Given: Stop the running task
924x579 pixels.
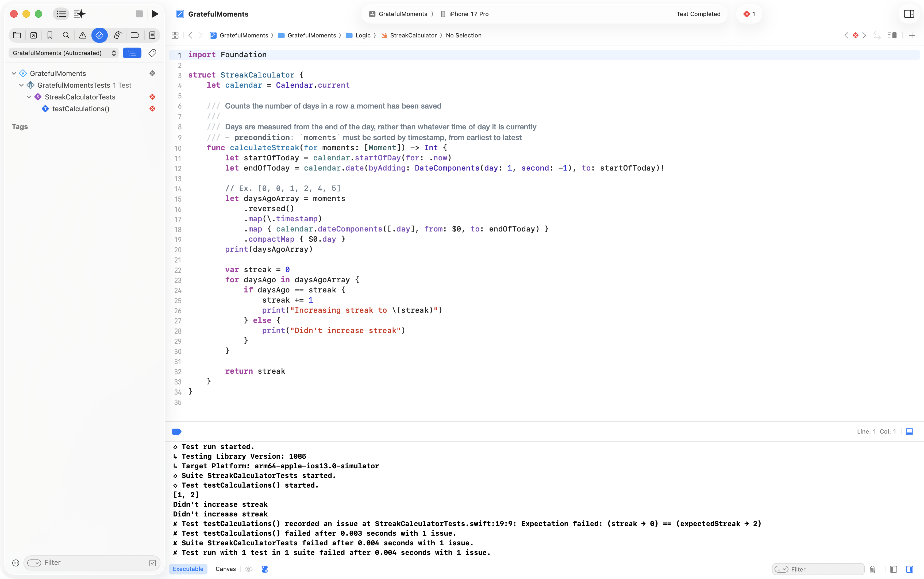Looking at the screenshot, I should point(139,14).
